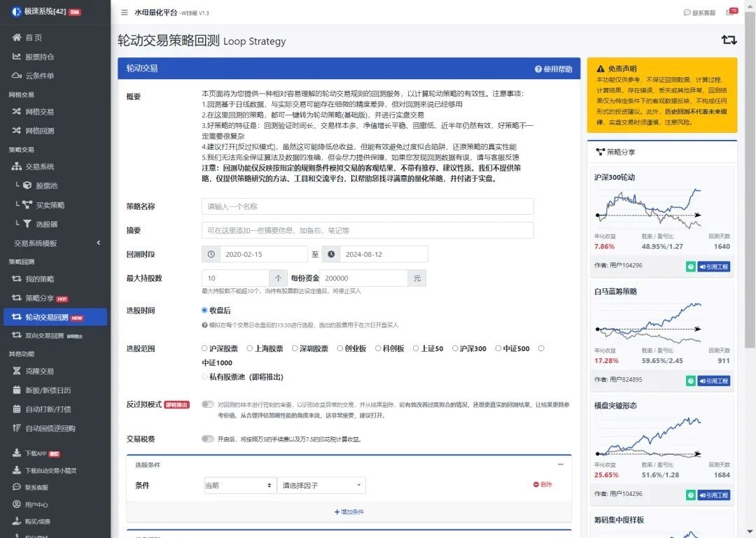
Task: Click the 策略名称 input field
Action: tap(367, 206)
